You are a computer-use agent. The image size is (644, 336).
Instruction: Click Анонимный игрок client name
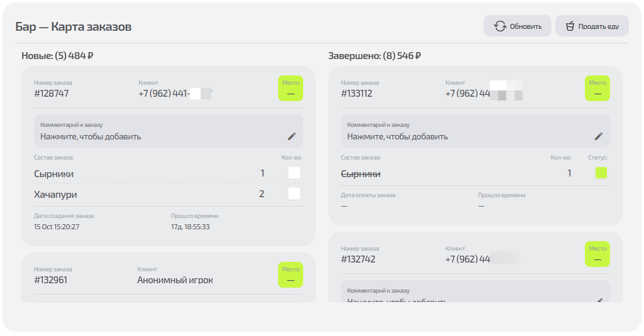coord(175,280)
